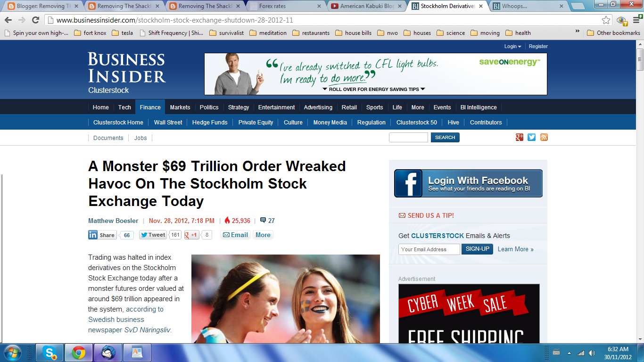This screenshot has height=362, width=644.
Task: Open the document app in the taskbar
Action: point(137,353)
